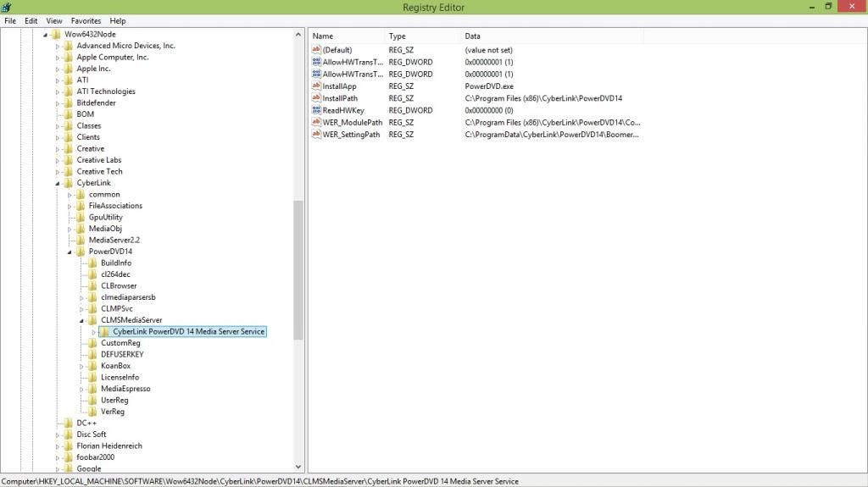Expand the KoanBox key

click(81, 367)
